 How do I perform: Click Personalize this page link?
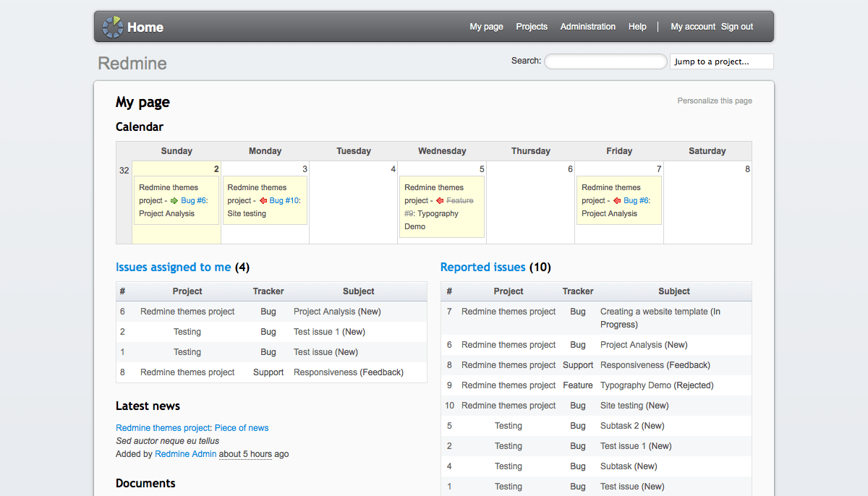pos(715,101)
